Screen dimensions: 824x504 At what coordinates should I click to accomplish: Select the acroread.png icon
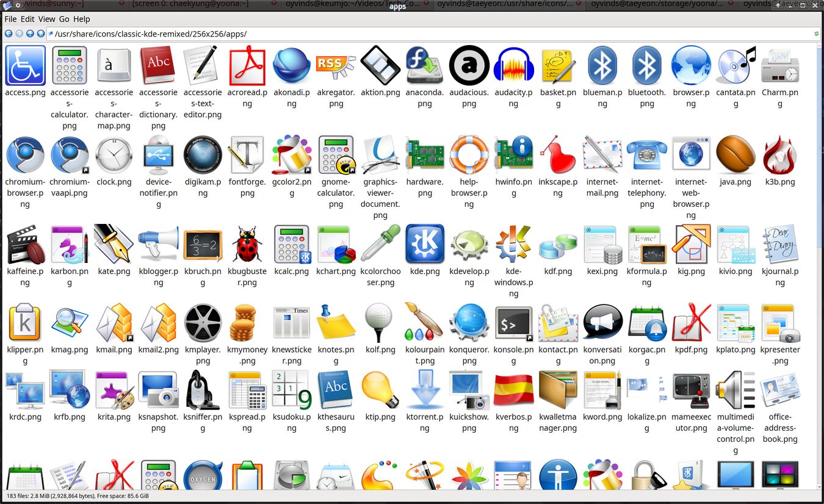[247, 65]
